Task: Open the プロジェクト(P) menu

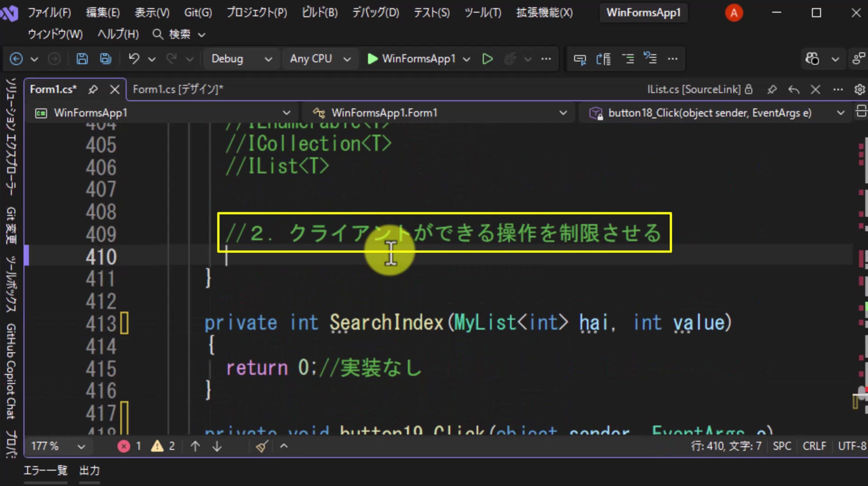Action: pyautogui.click(x=256, y=12)
